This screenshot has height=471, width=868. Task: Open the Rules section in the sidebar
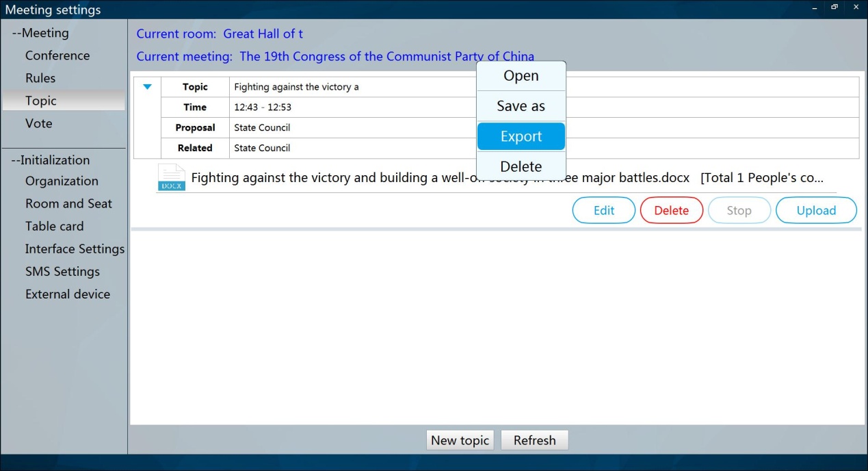tap(40, 78)
